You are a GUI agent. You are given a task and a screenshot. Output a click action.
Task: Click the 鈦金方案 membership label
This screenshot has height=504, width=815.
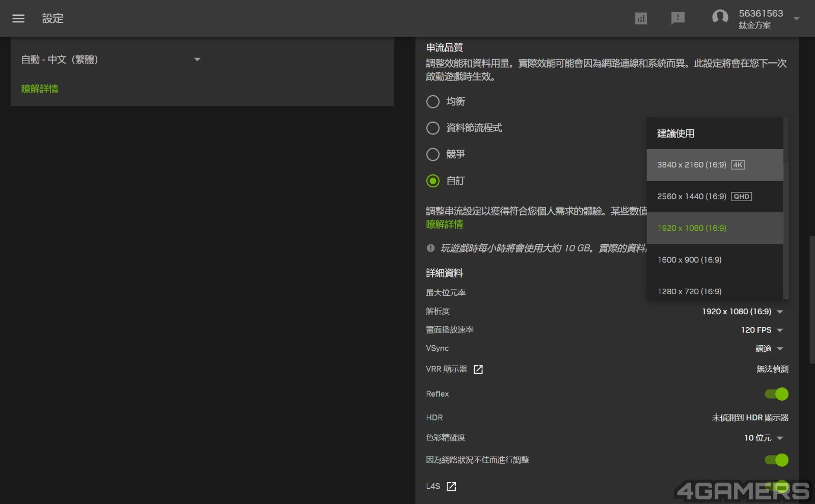754,25
